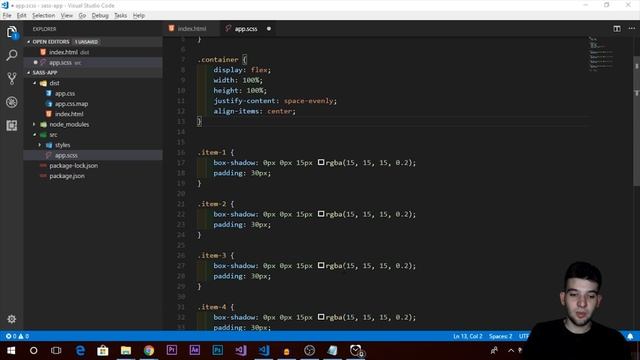Open File Explorer from taskbar
640x360 pixels.
126,350
